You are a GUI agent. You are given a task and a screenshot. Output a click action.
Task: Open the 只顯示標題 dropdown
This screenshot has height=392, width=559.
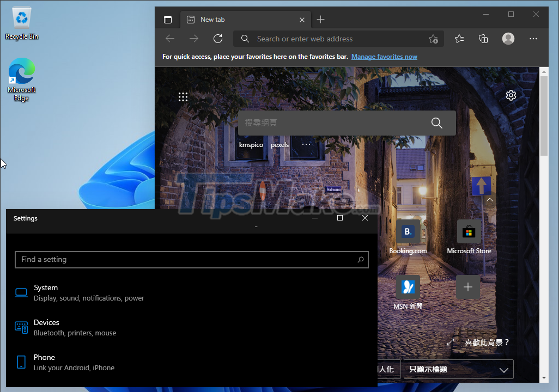tap(458, 369)
